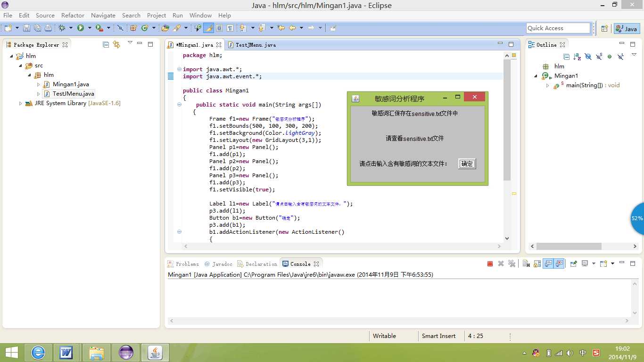Open the New Java Class dropdown arrow
Image resolution: width=644 pixels, height=362 pixels.
[x=154, y=28]
